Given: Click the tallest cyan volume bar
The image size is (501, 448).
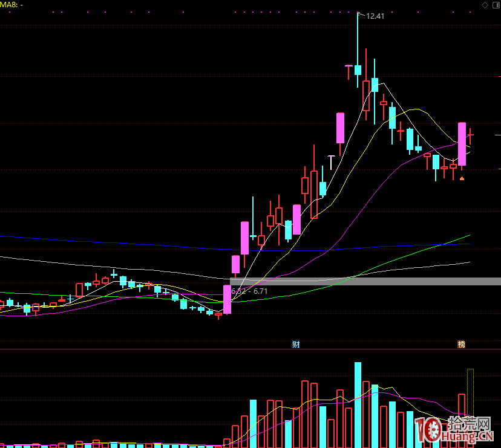Looking at the screenshot, I should (358, 405).
